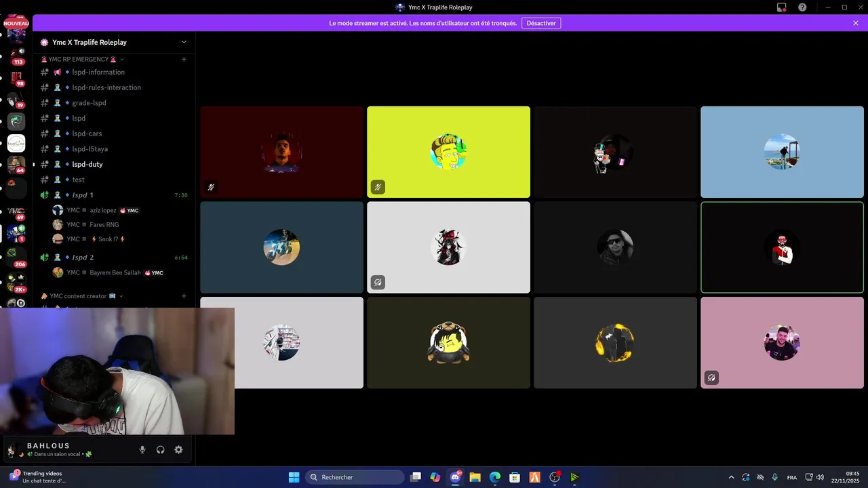Add channel to YMC content creator category
This screenshot has height=488, width=868.
(x=184, y=296)
